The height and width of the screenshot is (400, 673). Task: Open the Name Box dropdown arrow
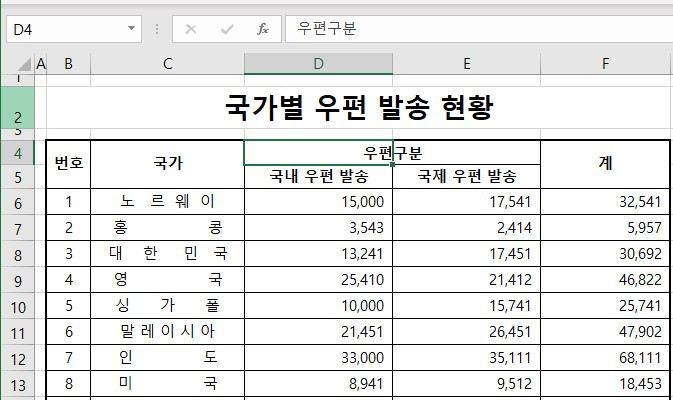pyautogui.click(x=131, y=29)
